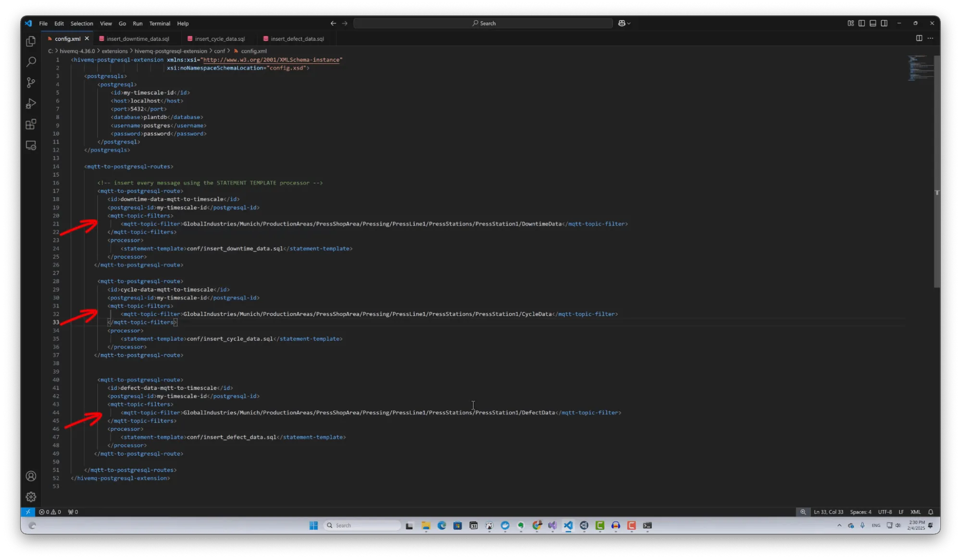Click the hivemq-4.36.0 breadcrumb

[x=77, y=51]
